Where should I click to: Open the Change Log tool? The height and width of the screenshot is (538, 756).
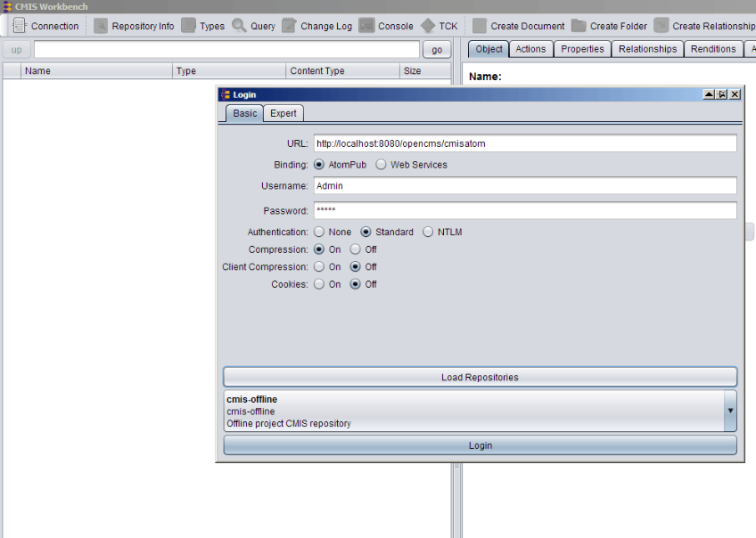290,26
